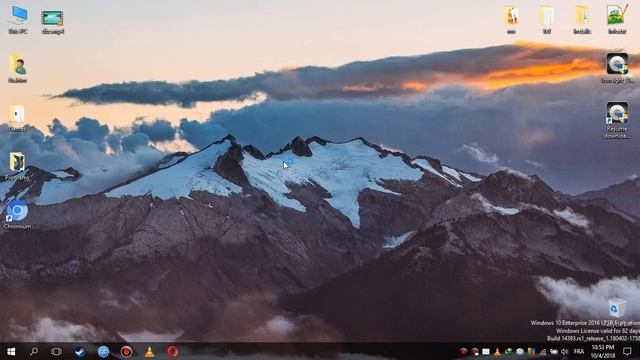Image resolution: width=640 pixels, height=360 pixels.
Task: Click the first red tray icon
Action: coord(463,351)
